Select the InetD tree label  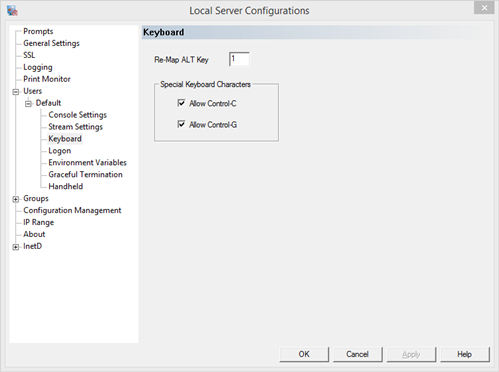32,246
